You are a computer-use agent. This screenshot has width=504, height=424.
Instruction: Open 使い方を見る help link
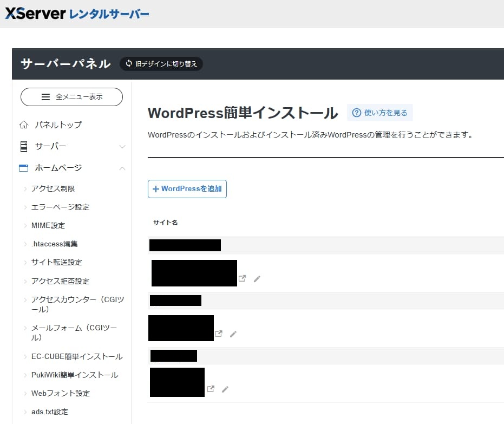click(380, 113)
